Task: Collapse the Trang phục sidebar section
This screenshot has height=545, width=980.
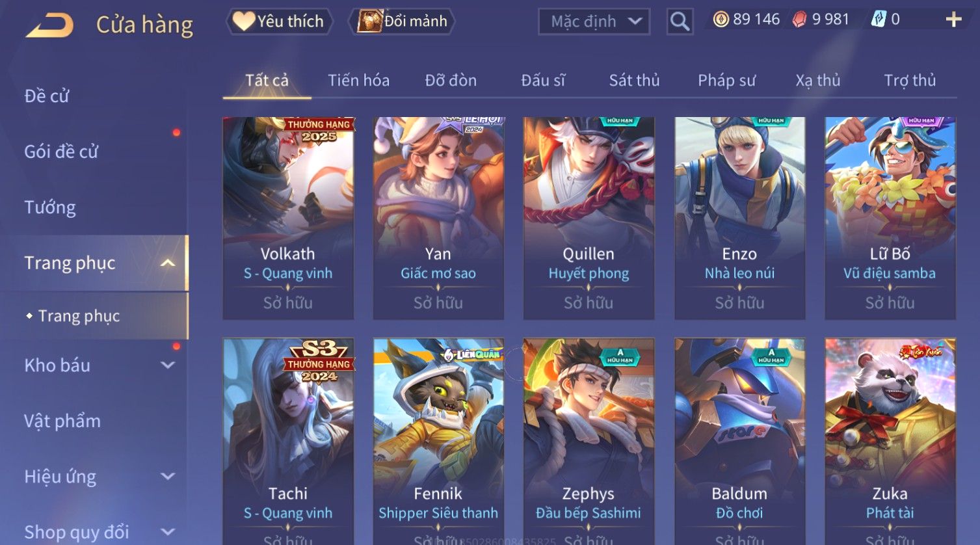Action: point(168,263)
